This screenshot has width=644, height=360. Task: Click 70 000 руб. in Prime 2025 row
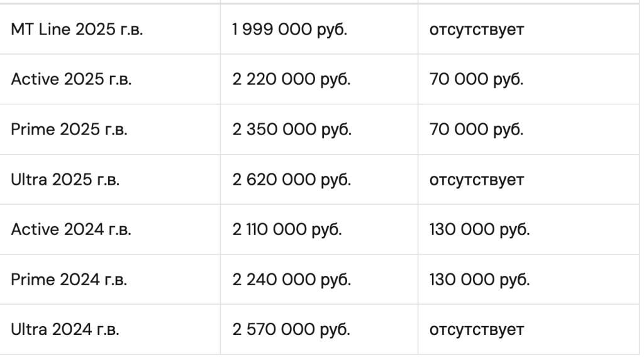[x=477, y=129]
